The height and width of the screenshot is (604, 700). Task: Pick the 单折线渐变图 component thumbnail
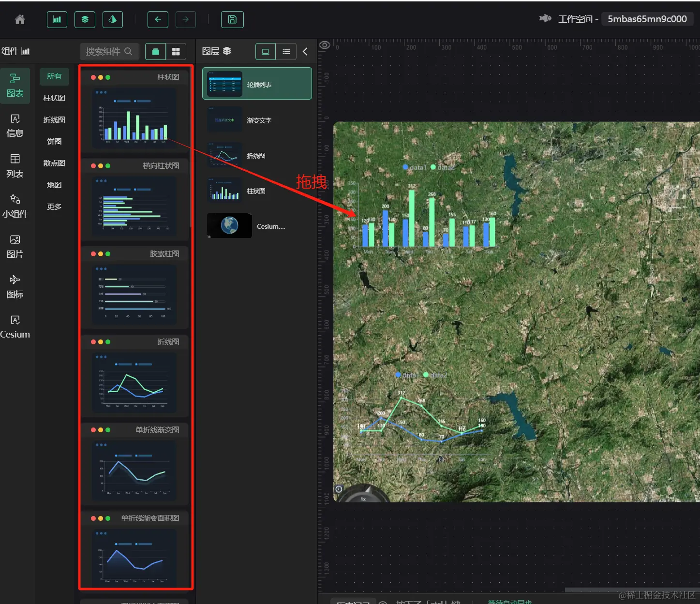tap(134, 471)
